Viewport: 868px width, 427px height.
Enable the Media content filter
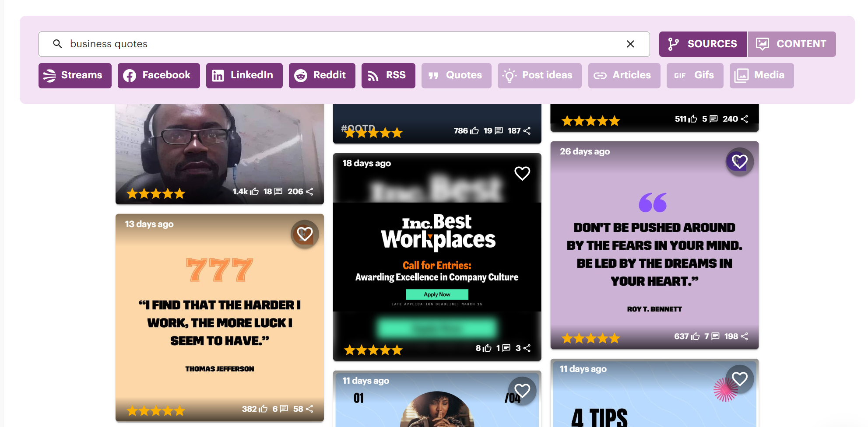pos(762,75)
